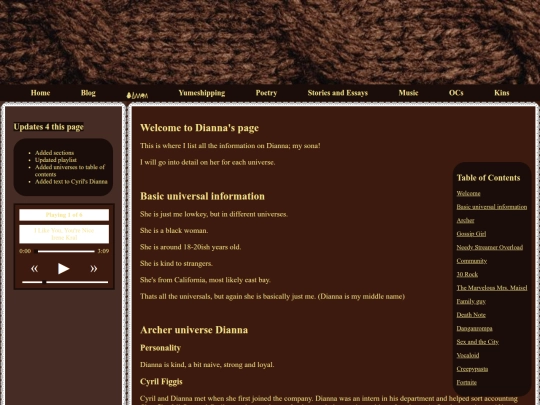The image size is (540, 405).
Task: Skip to the next track
Action: (94, 269)
